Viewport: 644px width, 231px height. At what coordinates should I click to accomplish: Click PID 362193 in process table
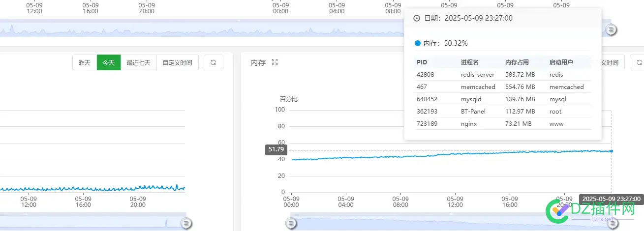[x=427, y=112]
